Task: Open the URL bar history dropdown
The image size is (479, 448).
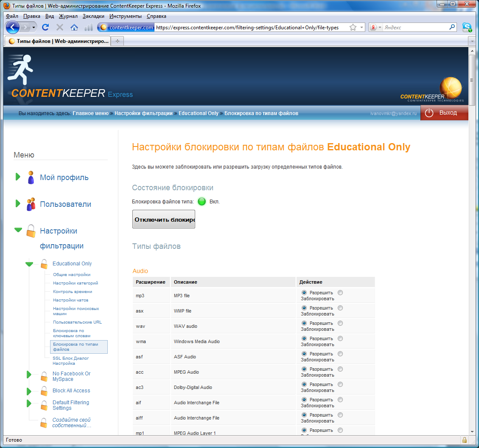Action: tap(362, 28)
